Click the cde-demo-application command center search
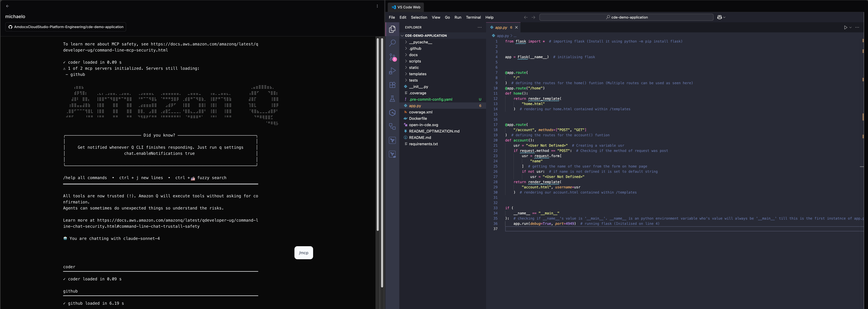This screenshot has width=868, height=309. tap(626, 17)
